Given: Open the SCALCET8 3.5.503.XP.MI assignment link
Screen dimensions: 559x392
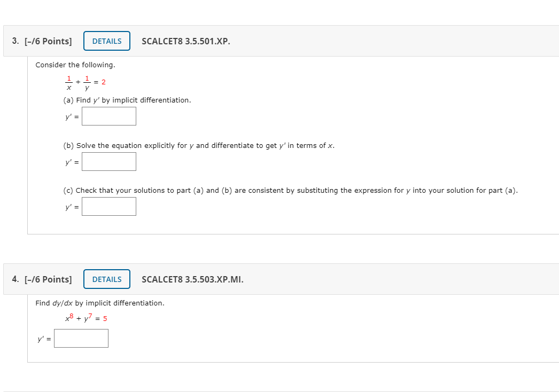Looking at the screenshot, I should [192, 279].
